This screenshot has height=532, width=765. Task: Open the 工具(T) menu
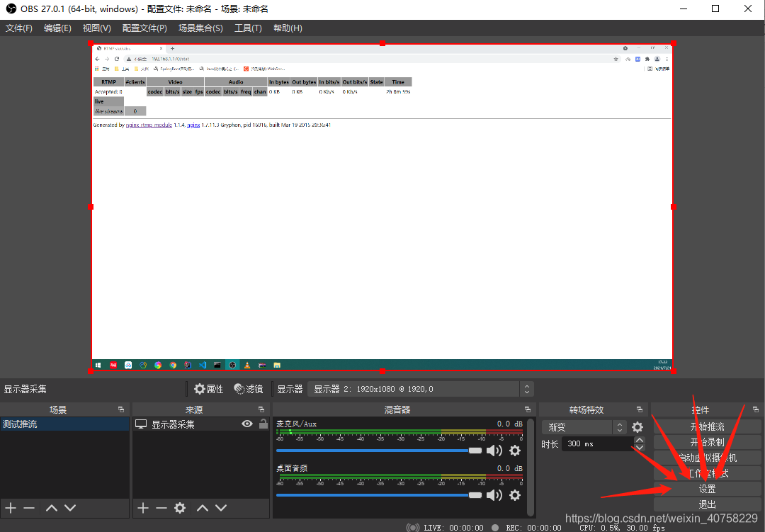tap(248, 28)
